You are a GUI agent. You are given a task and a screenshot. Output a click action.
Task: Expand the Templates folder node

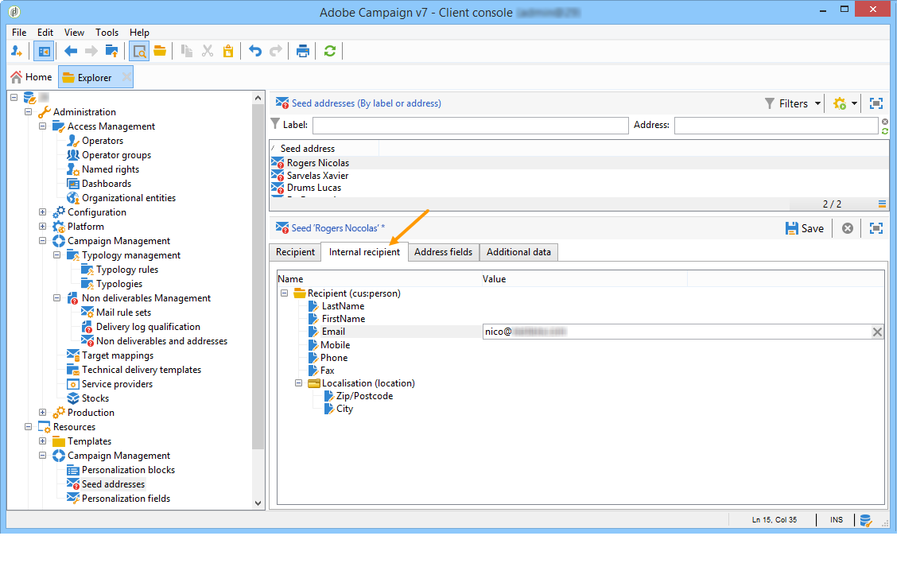(42, 441)
